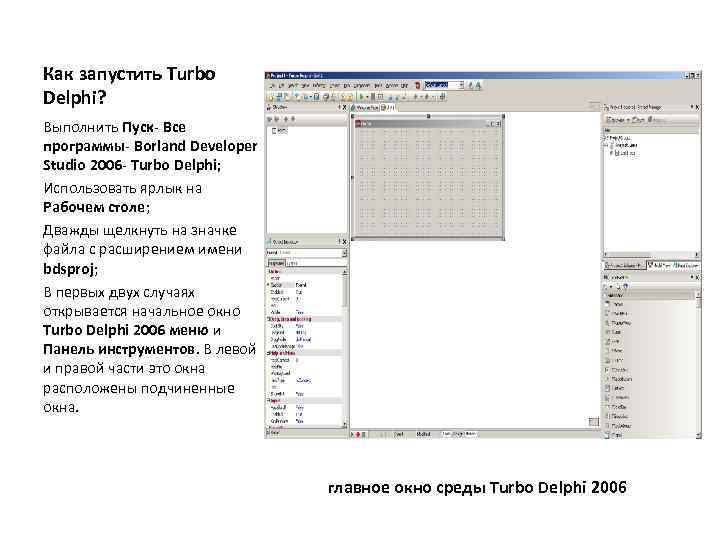
Task: Click the red macro record icon below the editor
Action: point(358,434)
